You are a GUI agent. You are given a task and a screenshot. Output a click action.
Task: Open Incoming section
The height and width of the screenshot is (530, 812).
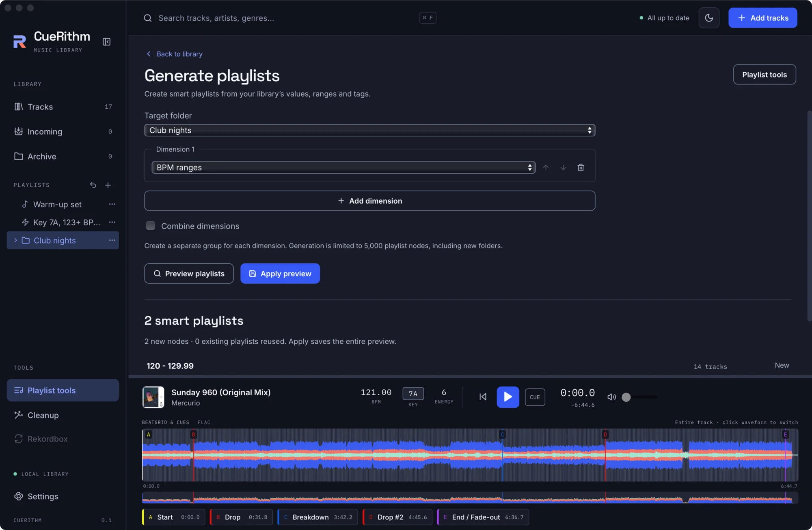click(x=63, y=131)
